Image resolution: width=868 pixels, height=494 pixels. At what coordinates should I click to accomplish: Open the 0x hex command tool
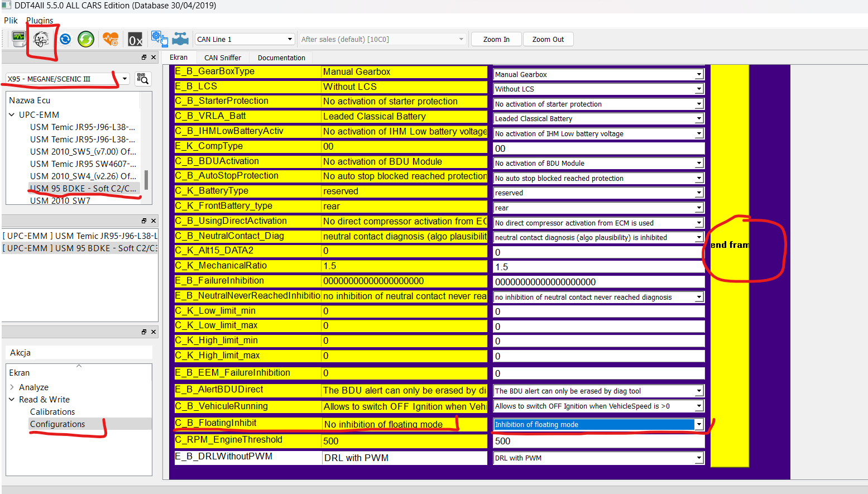(x=135, y=40)
